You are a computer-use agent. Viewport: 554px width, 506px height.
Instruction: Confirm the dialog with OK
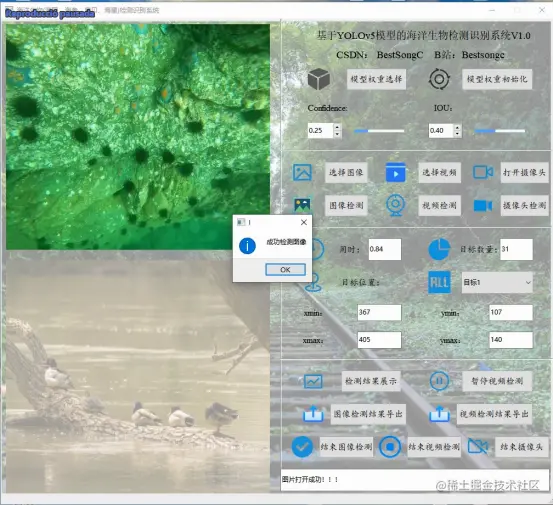(x=285, y=270)
